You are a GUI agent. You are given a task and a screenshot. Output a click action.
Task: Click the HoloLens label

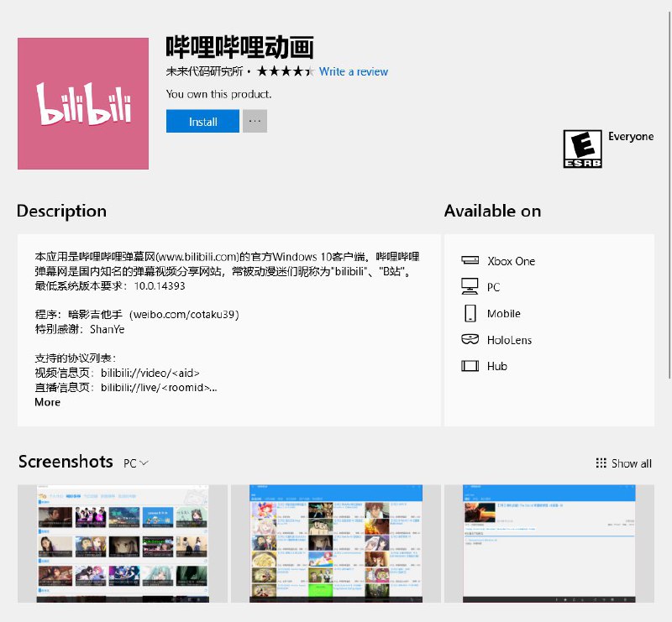coord(510,340)
